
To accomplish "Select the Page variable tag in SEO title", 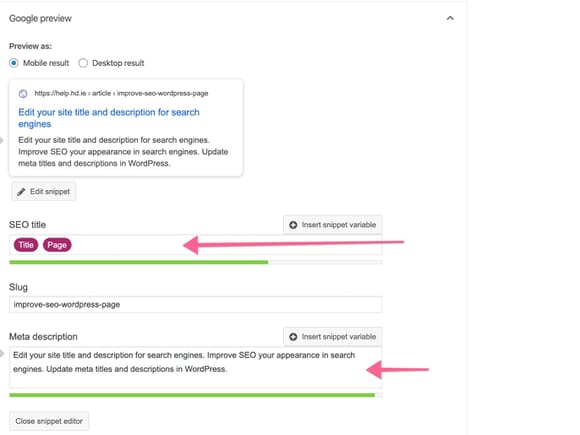I will click(x=57, y=245).
